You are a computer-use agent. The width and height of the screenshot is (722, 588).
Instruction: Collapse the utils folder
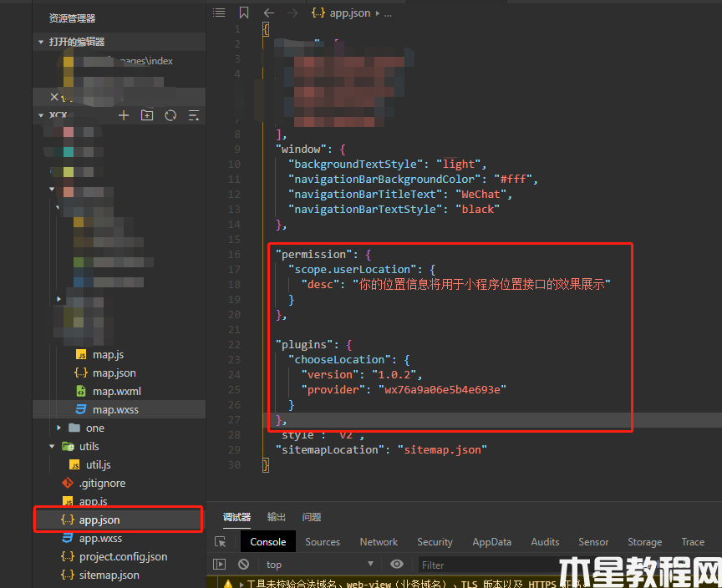click(52, 446)
